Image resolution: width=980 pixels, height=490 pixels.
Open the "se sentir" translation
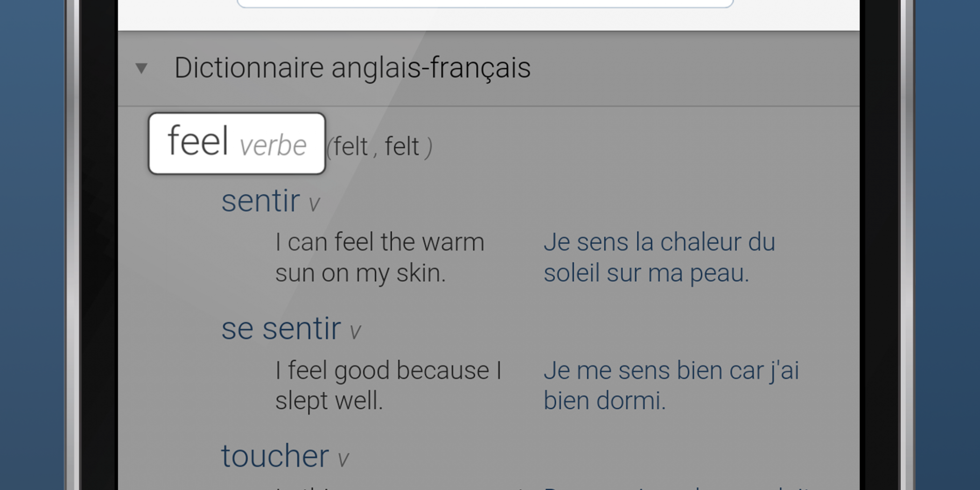pos(281,329)
